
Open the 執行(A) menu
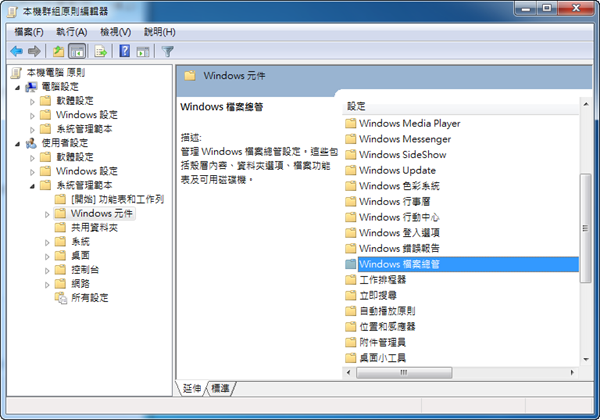point(72,32)
